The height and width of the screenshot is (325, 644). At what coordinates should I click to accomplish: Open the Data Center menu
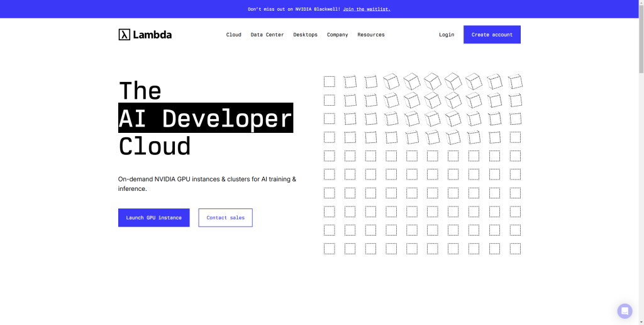(267, 35)
